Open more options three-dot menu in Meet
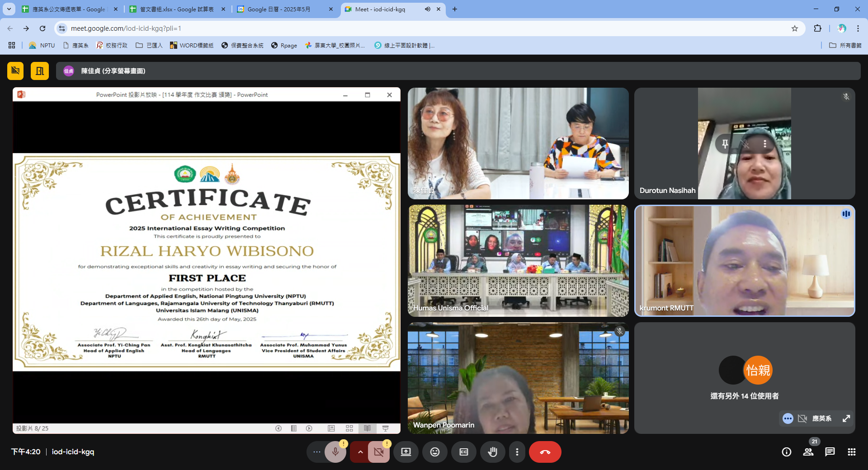The width and height of the screenshot is (868, 470). pos(517,452)
